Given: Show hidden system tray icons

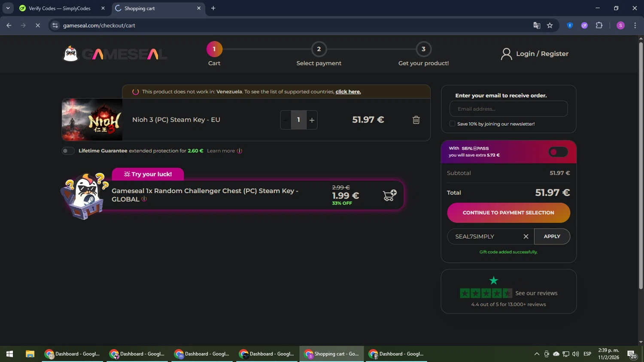Looking at the screenshot, I should (x=537, y=354).
